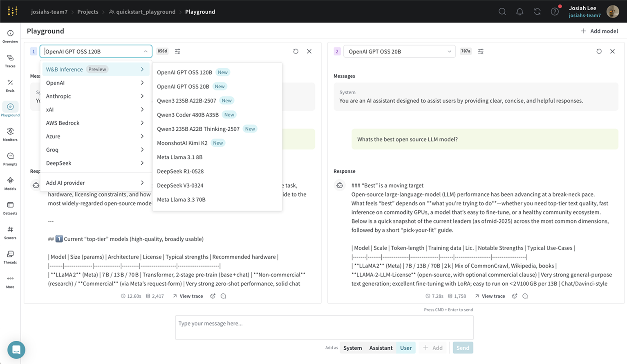Click the Send button
The image size is (627, 364).
coord(463,348)
